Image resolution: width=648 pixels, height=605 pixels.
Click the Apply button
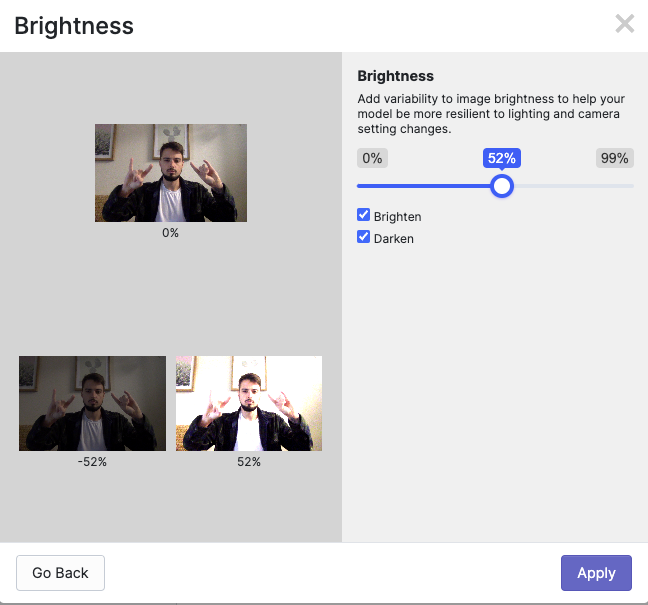point(596,573)
